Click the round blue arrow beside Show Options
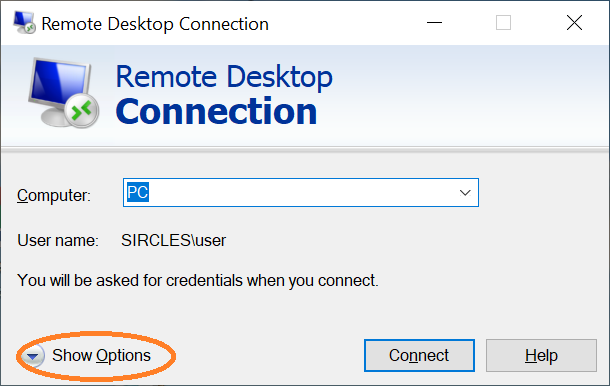 [x=33, y=356]
